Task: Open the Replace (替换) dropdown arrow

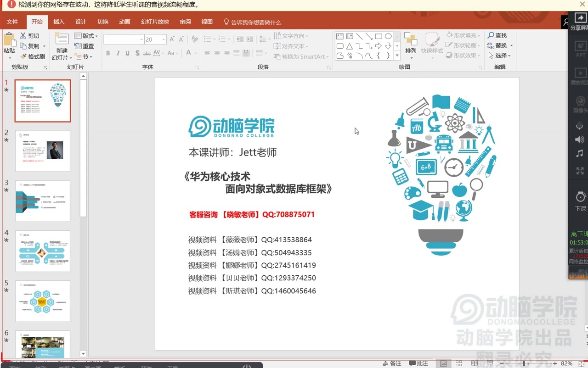Action: [511, 45]
